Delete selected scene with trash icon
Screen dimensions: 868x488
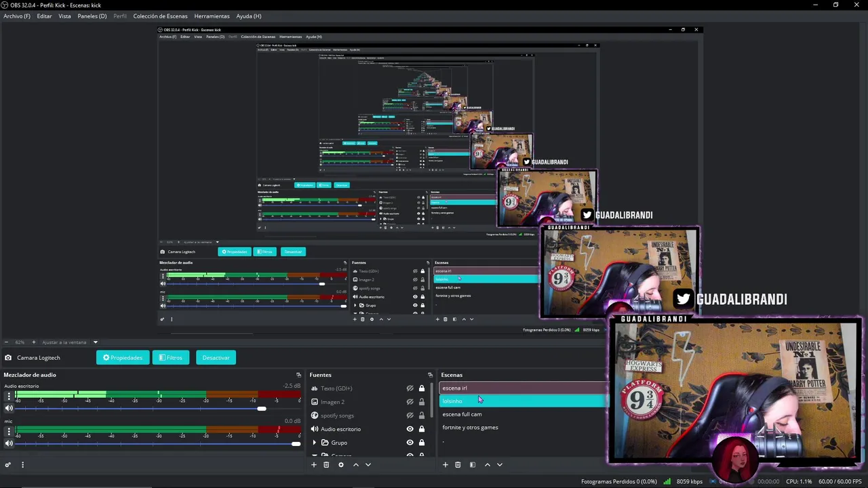pos(458,465)
